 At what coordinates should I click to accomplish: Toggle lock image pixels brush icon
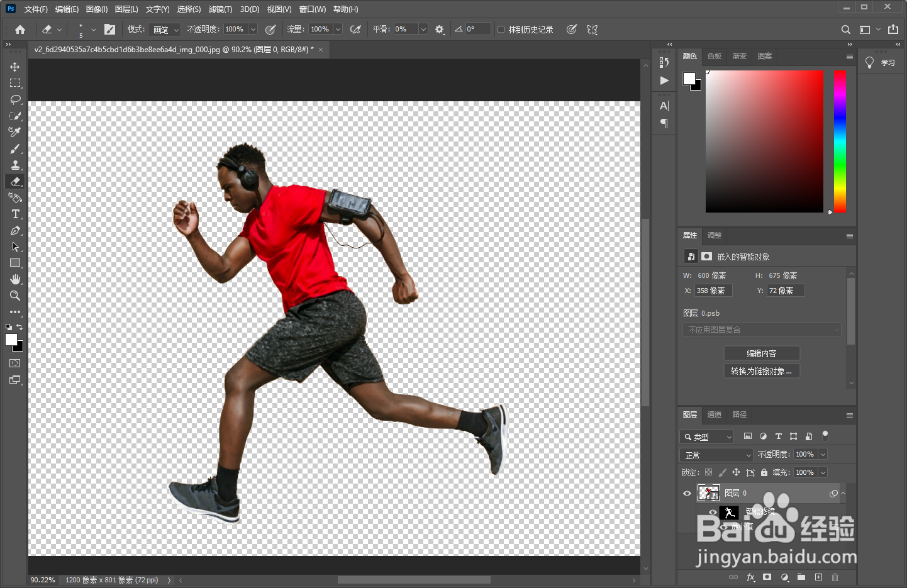tap(722, 472)
